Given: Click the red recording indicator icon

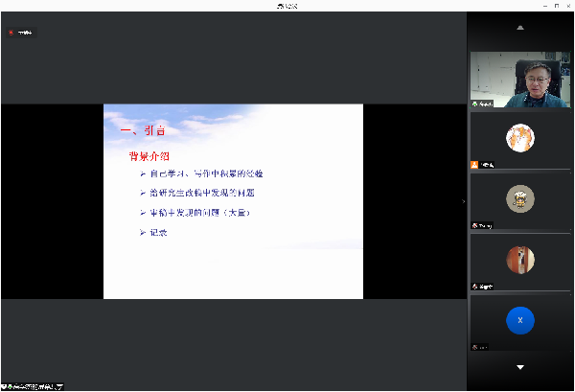Looking at the screenshot, I should coord(11,33).
